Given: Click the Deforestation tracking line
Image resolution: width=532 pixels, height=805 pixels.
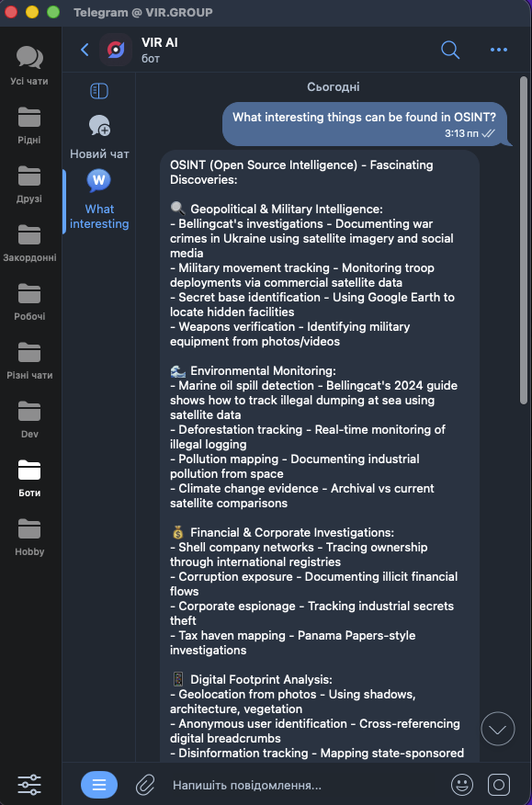Looking at the screenshot, I should click(308, 437).
